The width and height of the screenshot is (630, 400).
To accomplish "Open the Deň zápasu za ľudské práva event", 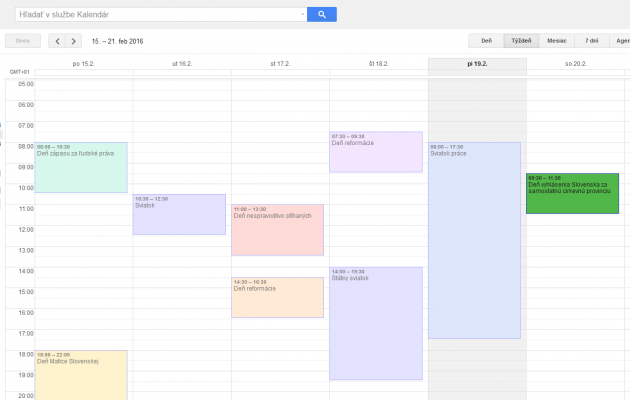I will (x=81, y=168).
